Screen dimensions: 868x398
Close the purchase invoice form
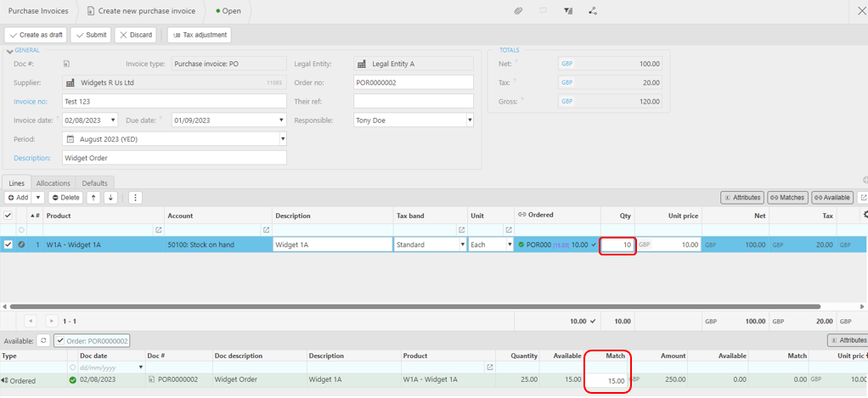861,11
